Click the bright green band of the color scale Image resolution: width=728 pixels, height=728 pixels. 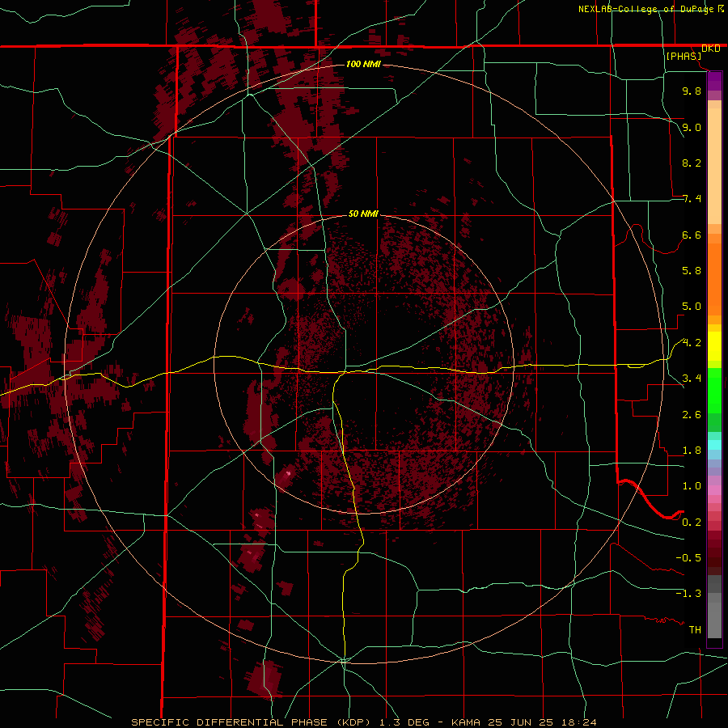(x=714, y=391)
